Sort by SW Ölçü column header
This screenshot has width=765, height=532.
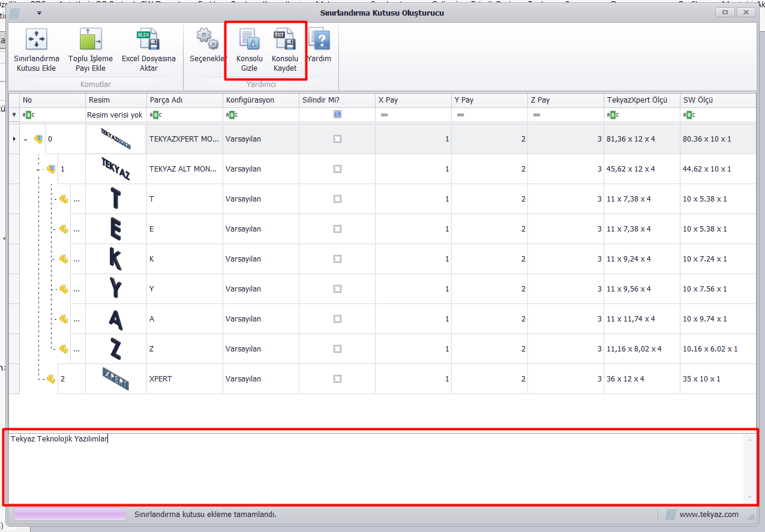(718, 100)
